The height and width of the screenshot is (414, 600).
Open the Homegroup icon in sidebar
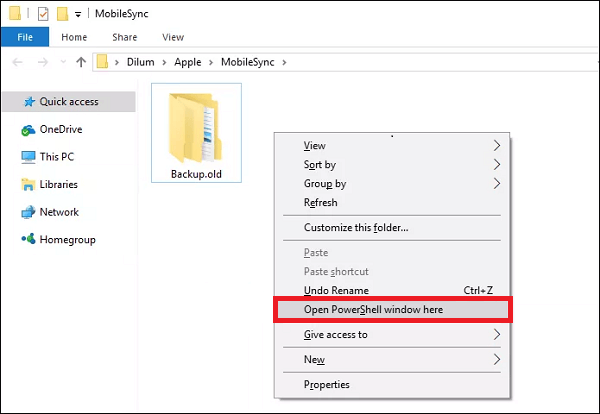pyautogui.click(x=28, y=240)
